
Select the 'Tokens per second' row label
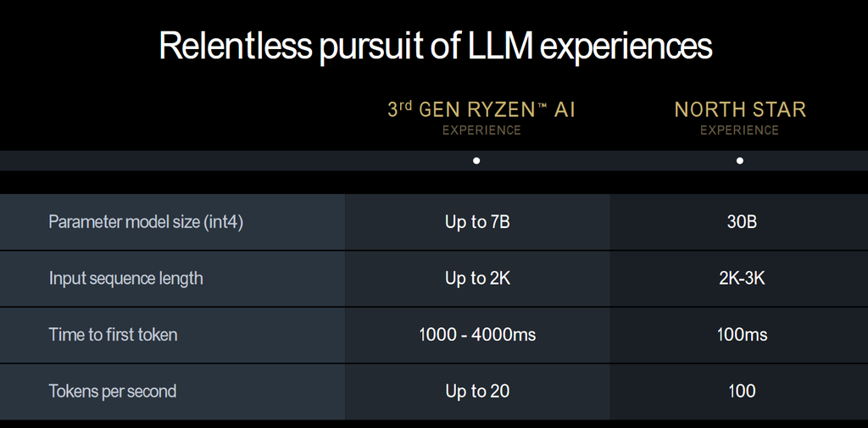click(x=113, y=392)
